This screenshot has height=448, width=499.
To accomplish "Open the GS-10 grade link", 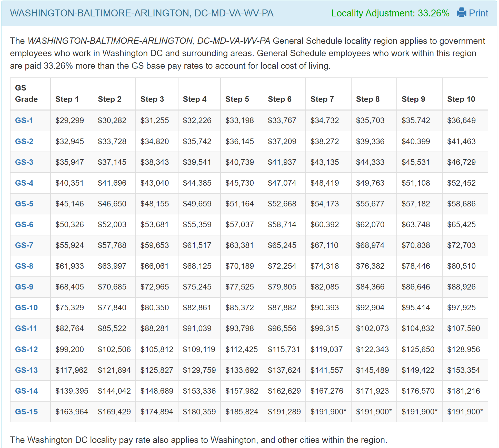I will coord(26,307).
